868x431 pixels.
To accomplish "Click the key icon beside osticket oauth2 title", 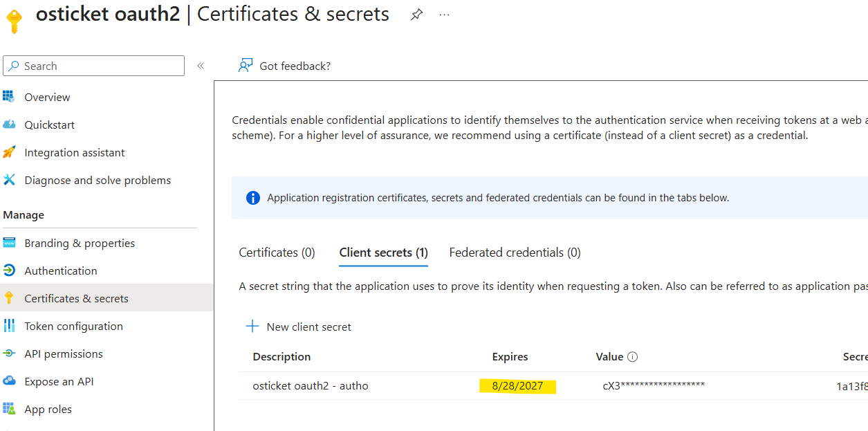I will (x=14, y=21).
